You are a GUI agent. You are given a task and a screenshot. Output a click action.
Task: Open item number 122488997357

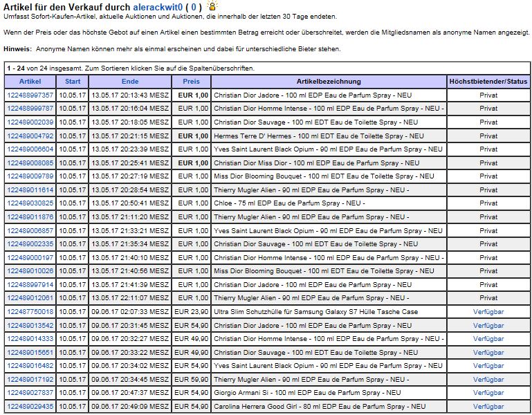click(30, 95)
